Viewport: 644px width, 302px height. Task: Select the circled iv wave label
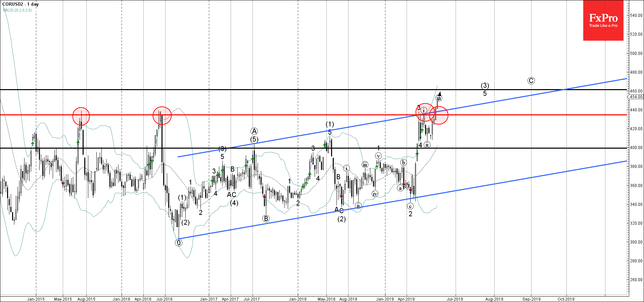pos(375,194)
